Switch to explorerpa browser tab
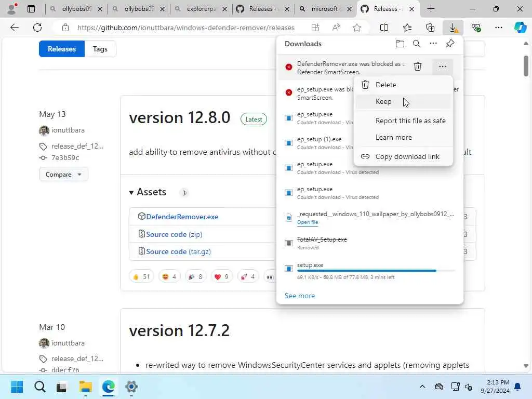This screenshot has width=532, height=399. 201,9
